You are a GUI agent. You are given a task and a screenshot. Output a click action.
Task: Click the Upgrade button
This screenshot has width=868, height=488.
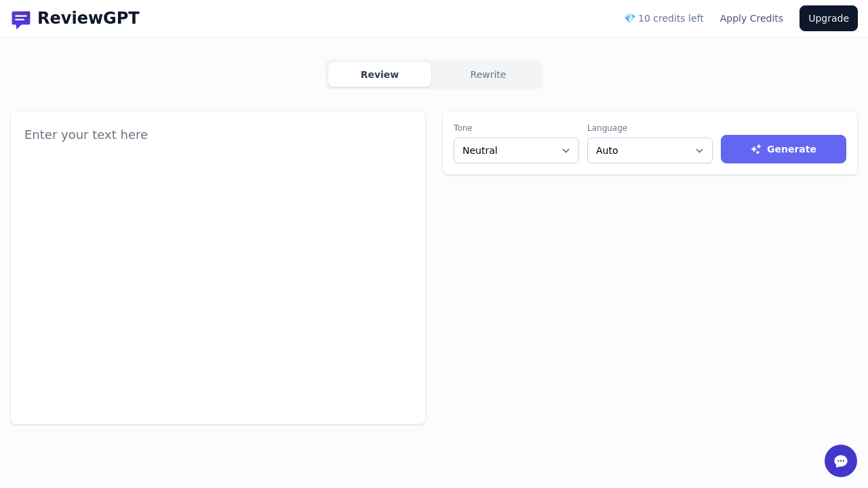click(828, 18)
